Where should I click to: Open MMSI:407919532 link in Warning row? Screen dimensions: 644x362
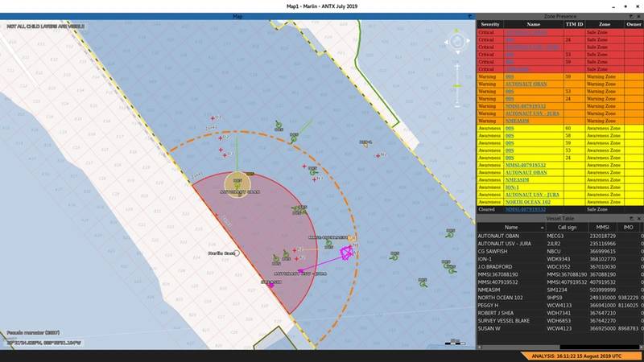tap(526, 106)
